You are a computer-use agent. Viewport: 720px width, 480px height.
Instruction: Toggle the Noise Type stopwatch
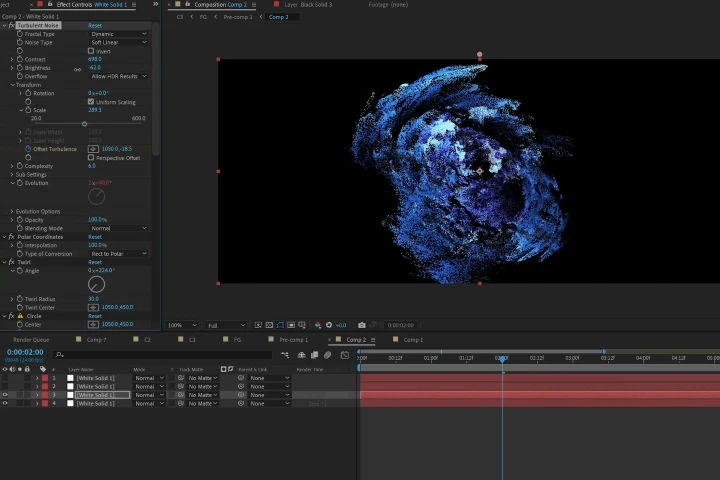pyautogui.click(x=20, y=42)
